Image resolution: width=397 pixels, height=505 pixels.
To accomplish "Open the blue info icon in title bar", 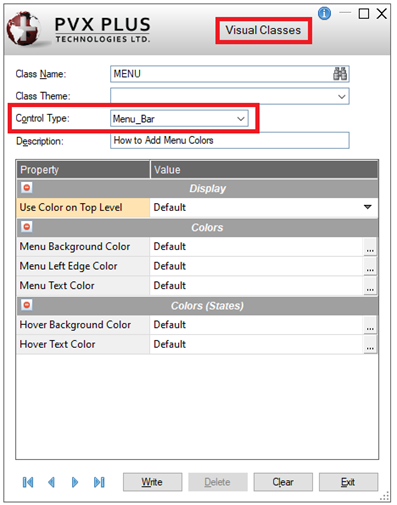I will coord(324,14).
